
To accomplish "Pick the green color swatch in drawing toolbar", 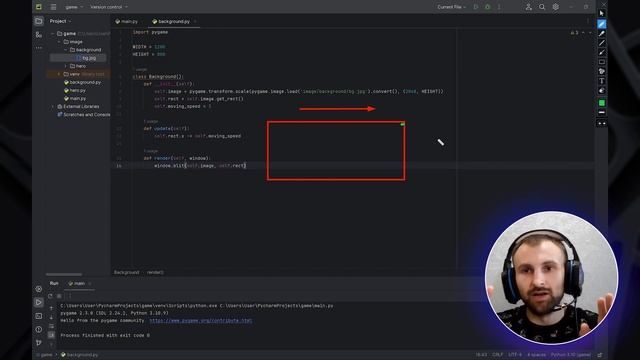I will (602, 103).
